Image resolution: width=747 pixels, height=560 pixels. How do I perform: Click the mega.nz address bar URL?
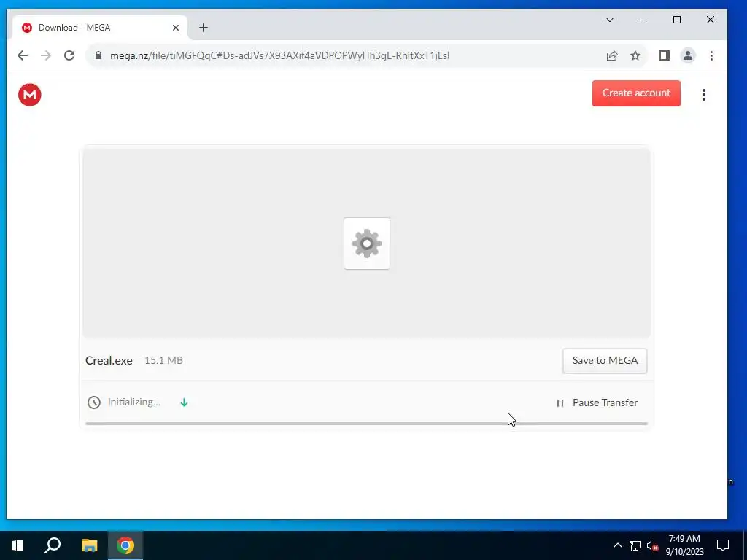[x=279, y=55]
